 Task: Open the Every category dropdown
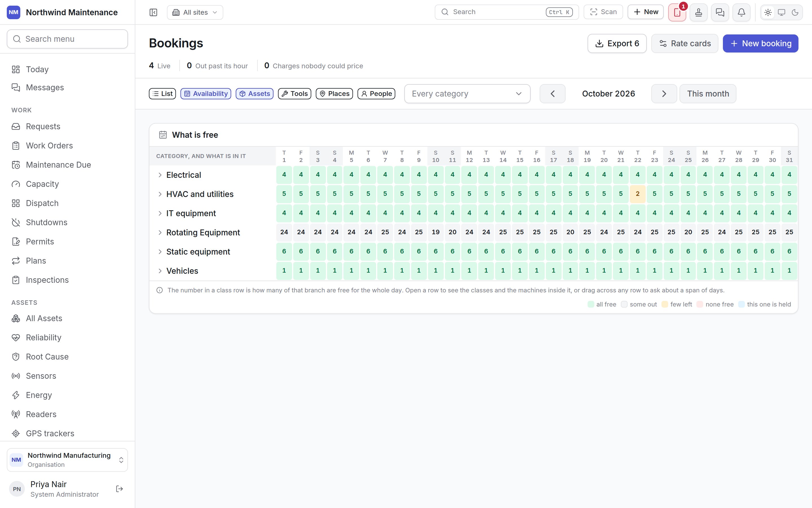[x=467, y=94]
